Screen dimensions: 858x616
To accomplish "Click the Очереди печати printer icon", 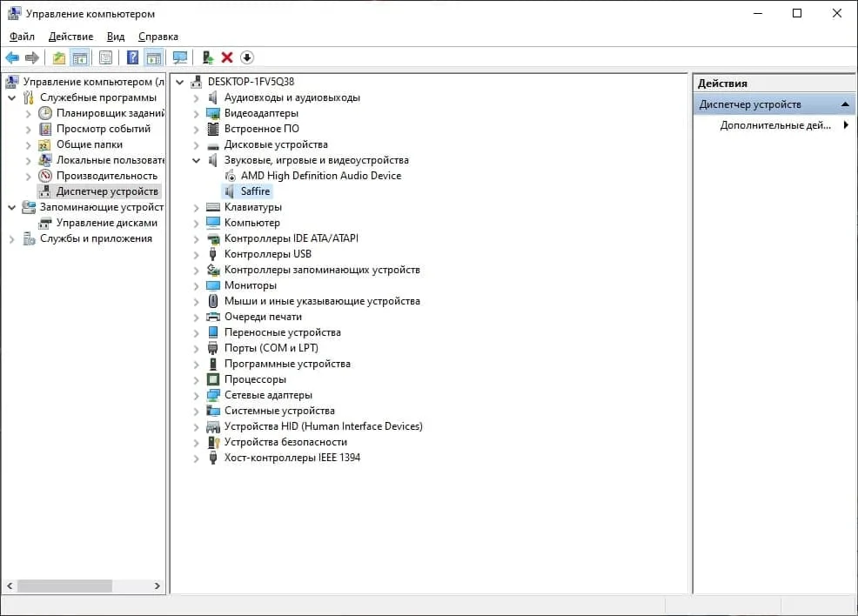I will tap(213, 317).
